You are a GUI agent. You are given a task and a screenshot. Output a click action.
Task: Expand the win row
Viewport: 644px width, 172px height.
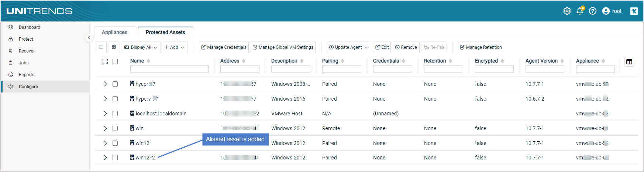(x=105, y=128)
